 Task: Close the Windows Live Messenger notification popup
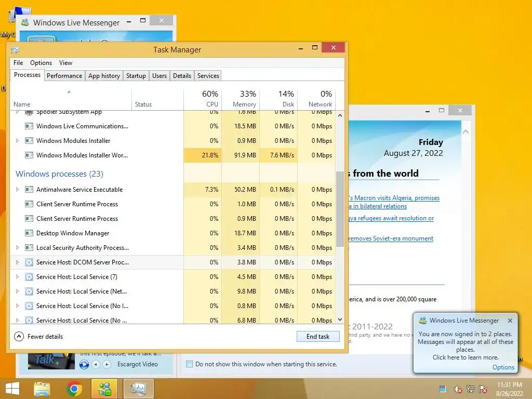[510, 321]
